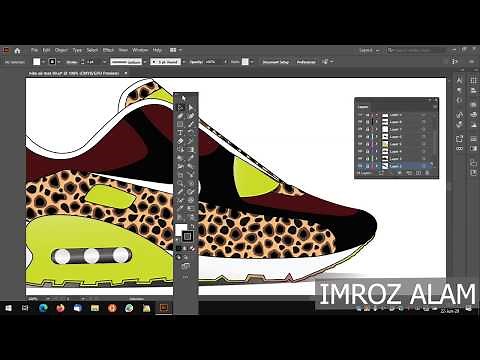Toggle visibility of Layer 9
The width and height of the screenshot is (480, 360).
tap(360, 115)
